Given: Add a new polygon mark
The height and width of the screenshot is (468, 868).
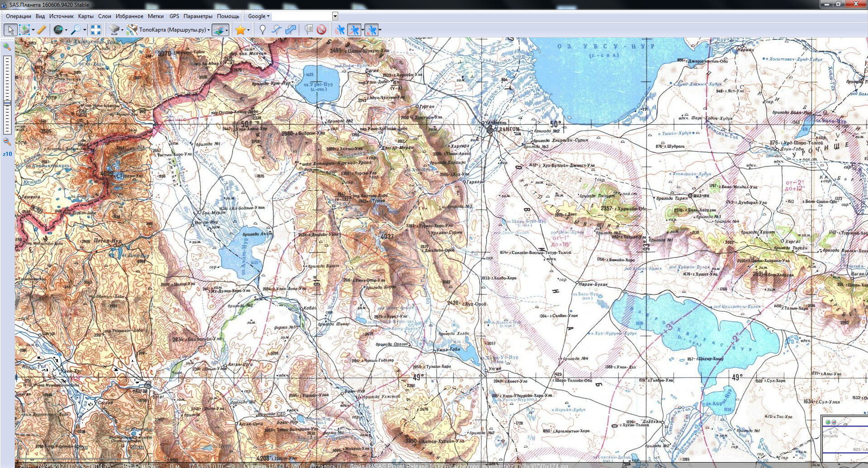Looking at the screenshot, I should (291, 30).
